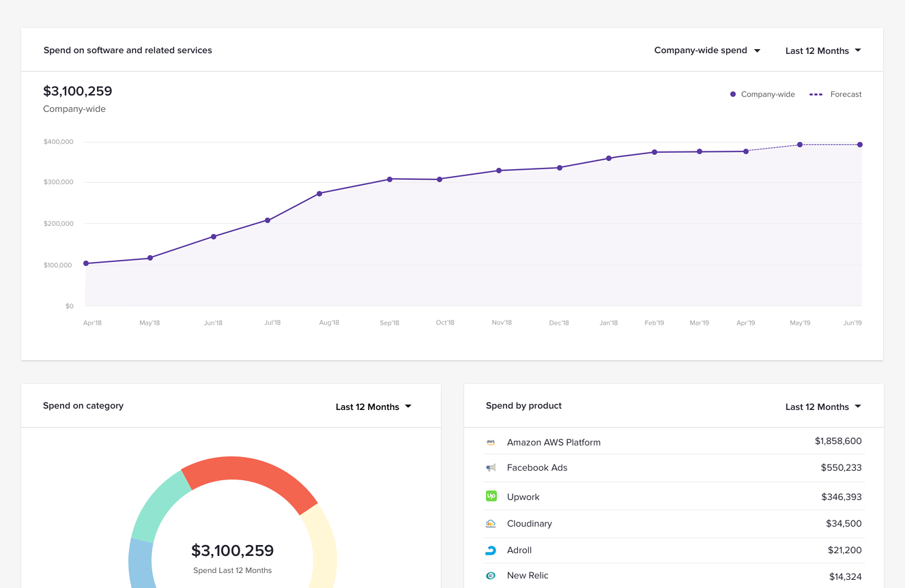
Task: Click the Jan'18 labeled data point
Action: click(609, 158)
